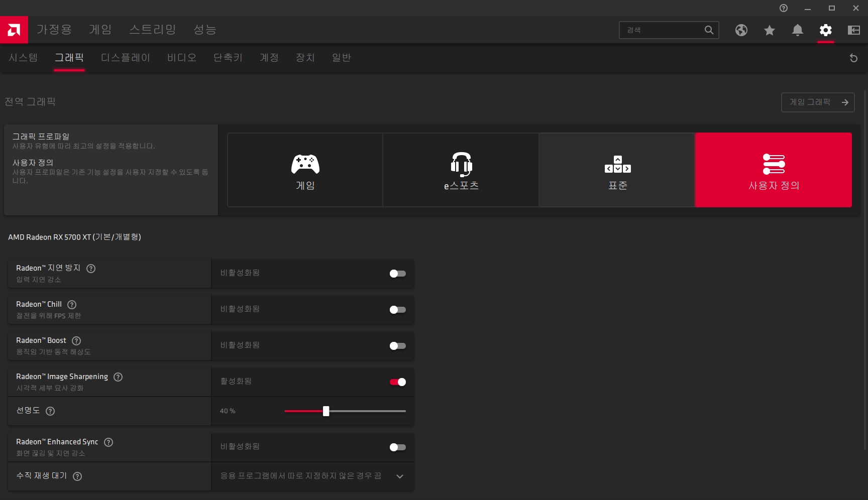Switch to 단축키 settings tab
Image resolution: width=868 pixels, height=500 pixels.
point(228,58)
